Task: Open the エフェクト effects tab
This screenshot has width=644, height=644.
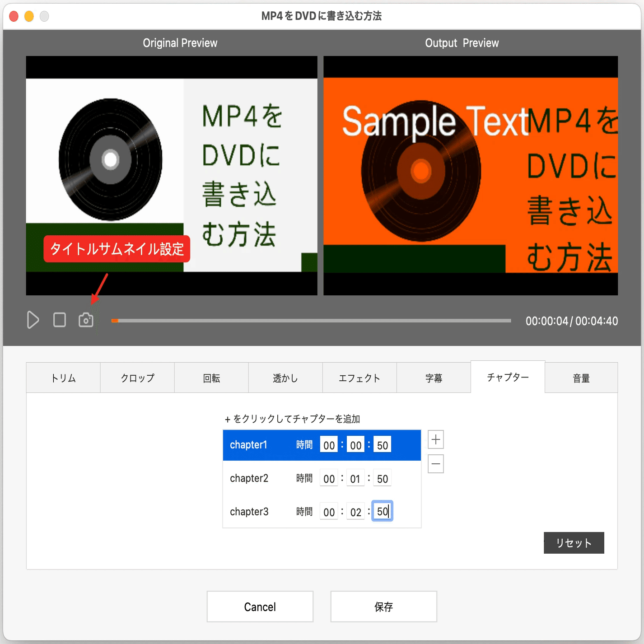Action: (x=359, y=378)
